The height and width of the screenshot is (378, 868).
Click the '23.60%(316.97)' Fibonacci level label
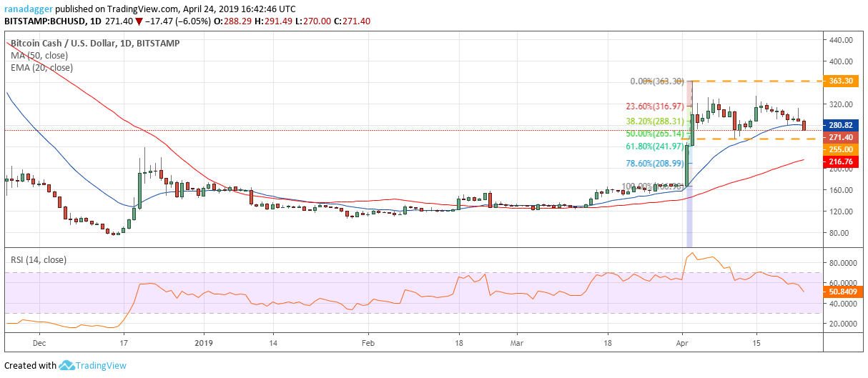654,106
